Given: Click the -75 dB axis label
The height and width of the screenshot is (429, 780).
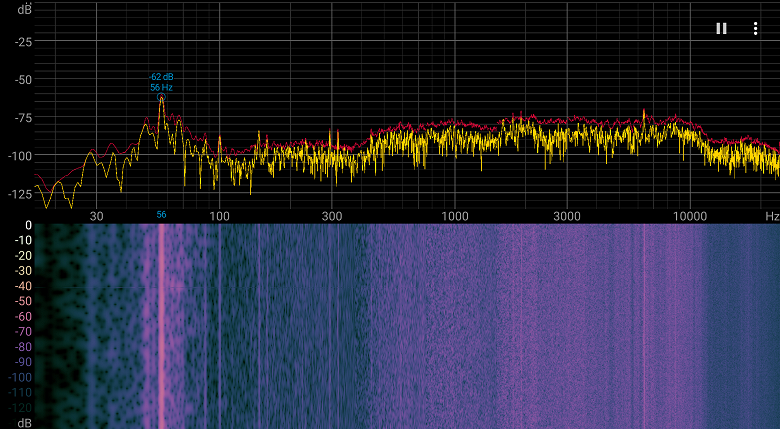Looking at the screenshot, I should point(22,118).
